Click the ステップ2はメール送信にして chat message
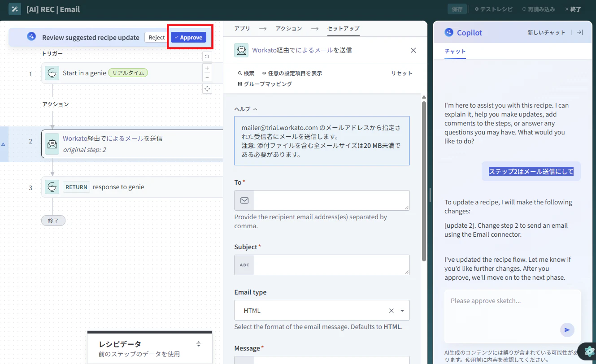 [531, 171]
